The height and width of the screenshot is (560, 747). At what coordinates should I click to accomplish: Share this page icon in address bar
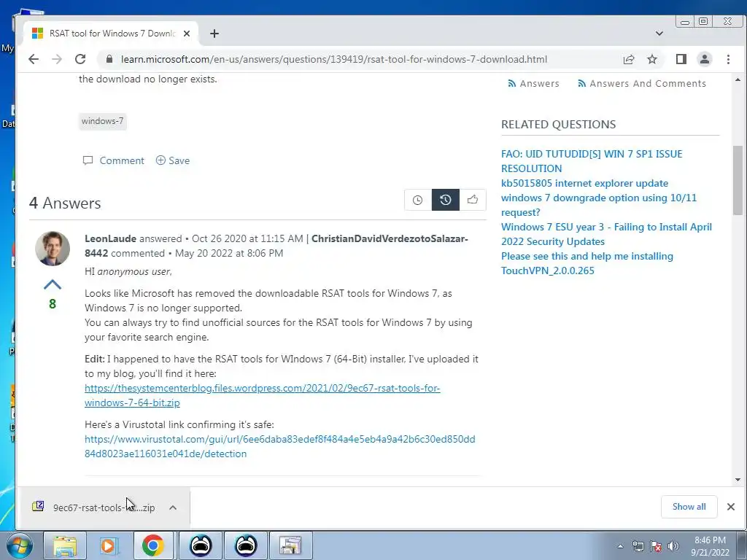[628, 59]
